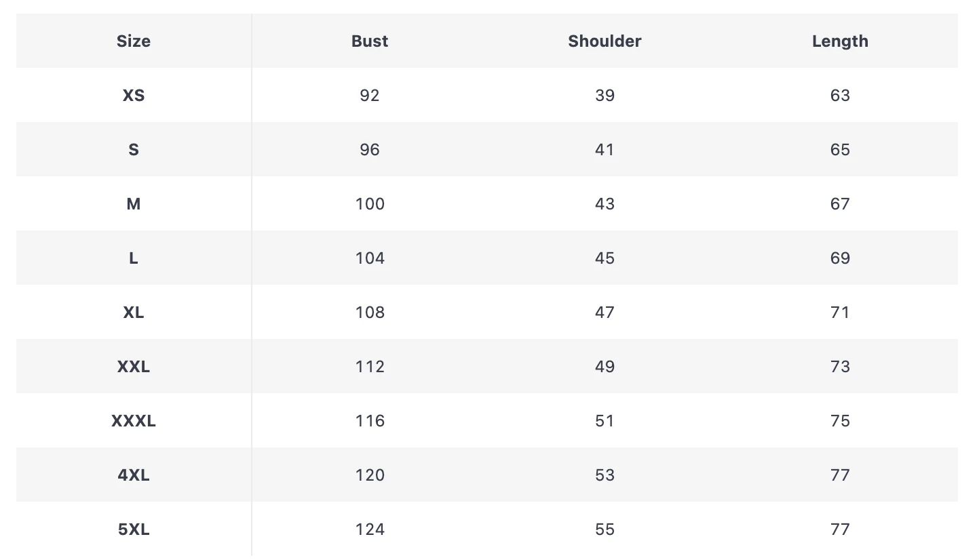Click the shoulder value 49 for XXL

tap(605, 367)
